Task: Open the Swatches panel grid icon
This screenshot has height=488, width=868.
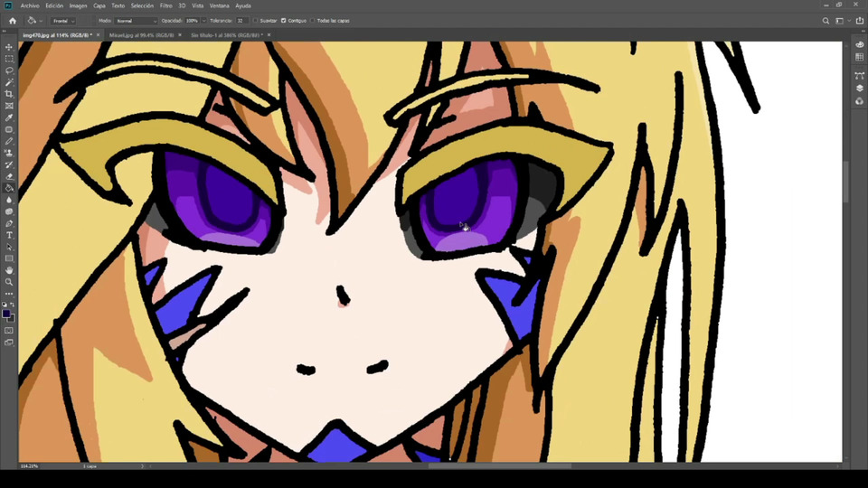Action: pos(859,56)
